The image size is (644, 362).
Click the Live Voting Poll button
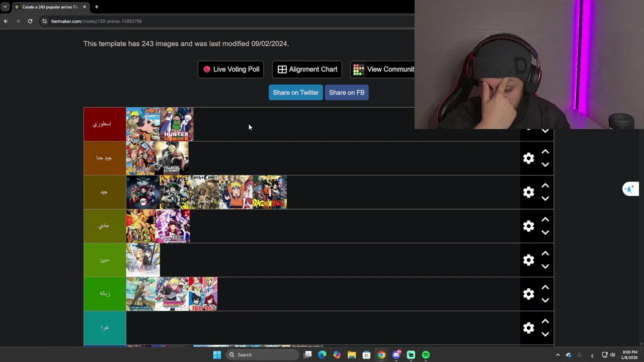231,69
